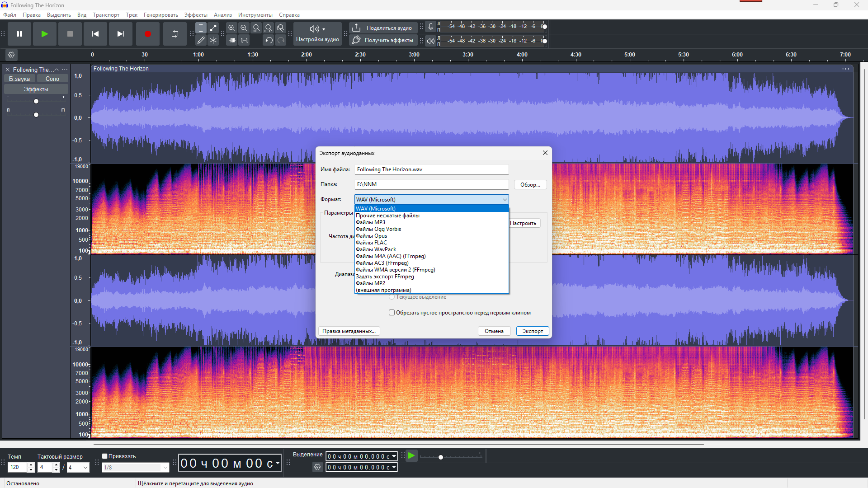Image resolution: width=868 pixels, height=488 pixels.
Task: Select the Multi-tool asterisk icon
Action: pos(213,40)
